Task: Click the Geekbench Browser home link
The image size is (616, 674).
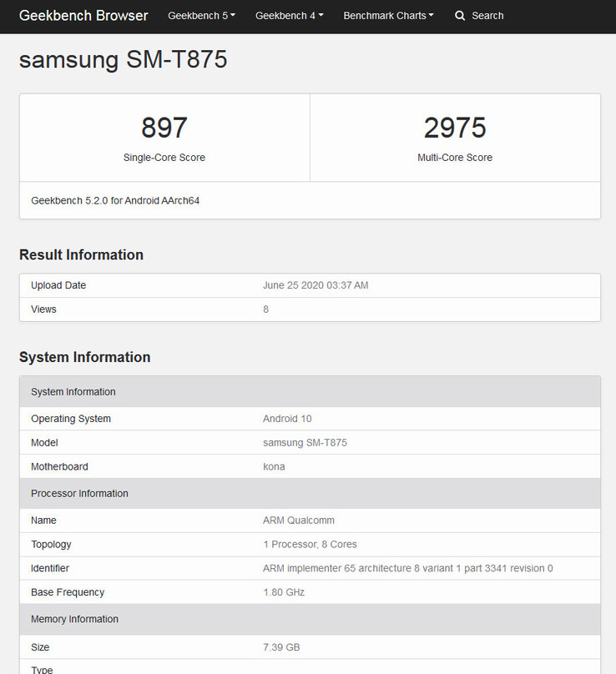Action: (x=83, y=15)
